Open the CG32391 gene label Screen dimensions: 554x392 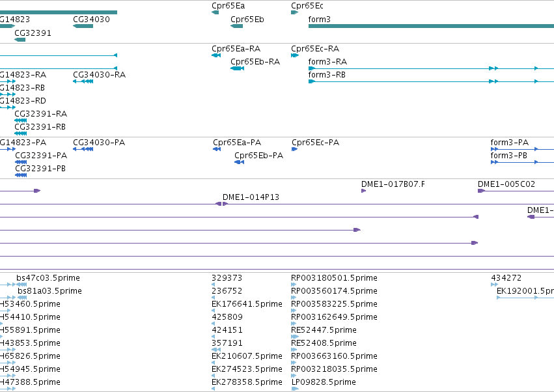point(33,33)
